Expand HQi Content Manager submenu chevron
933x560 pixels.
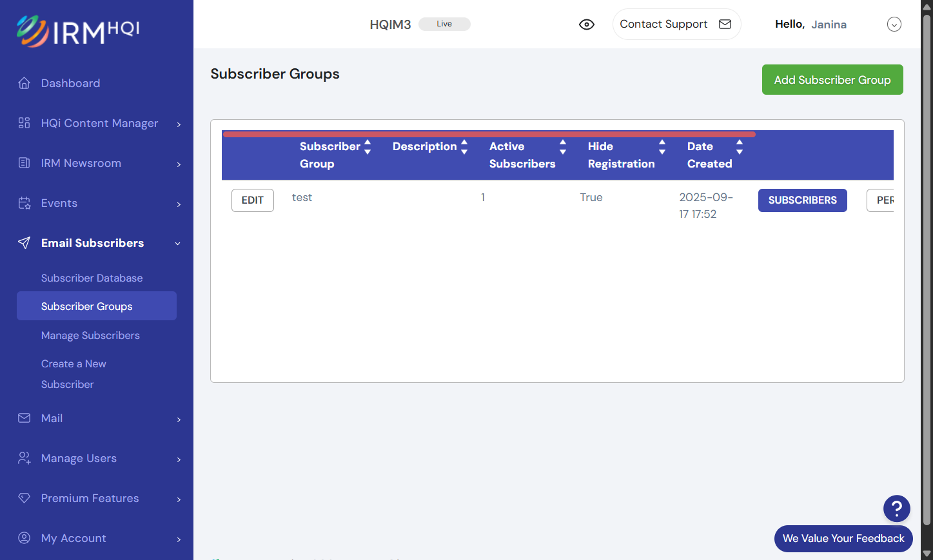179,124
